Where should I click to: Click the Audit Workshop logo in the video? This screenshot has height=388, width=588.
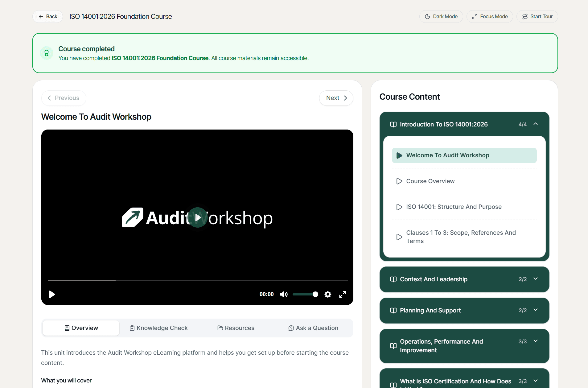tap(197, 218)
